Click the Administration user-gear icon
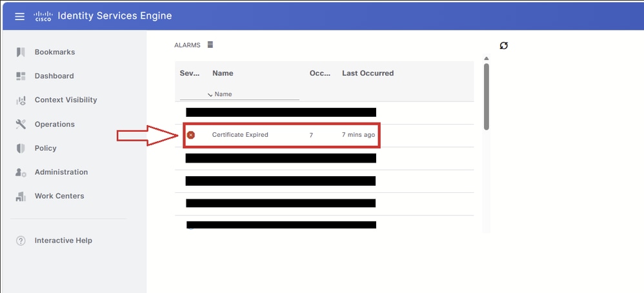The width and height of the screenshot is (644, 293). pos(21,172)
